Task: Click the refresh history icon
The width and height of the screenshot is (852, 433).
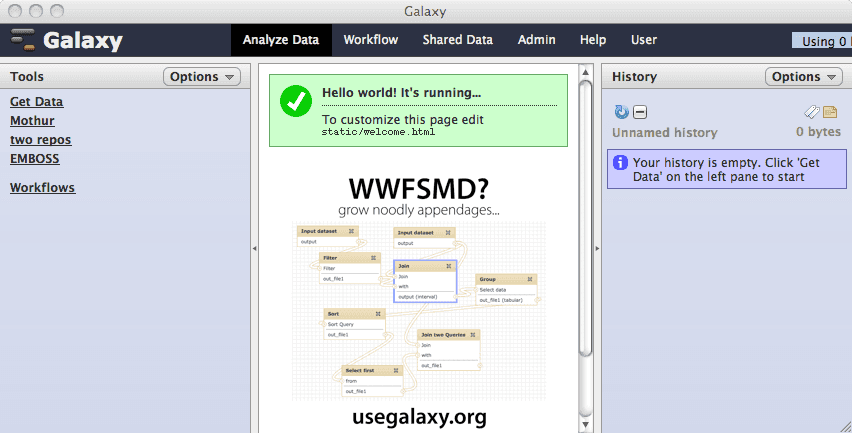Action: [621, 112]
